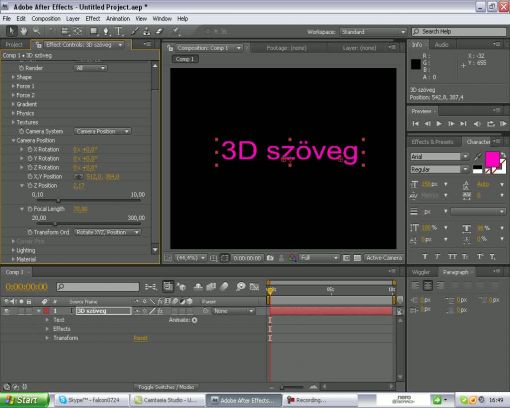Expand the Gradient property group
510x408 pixels.
[x=13, y=104]
